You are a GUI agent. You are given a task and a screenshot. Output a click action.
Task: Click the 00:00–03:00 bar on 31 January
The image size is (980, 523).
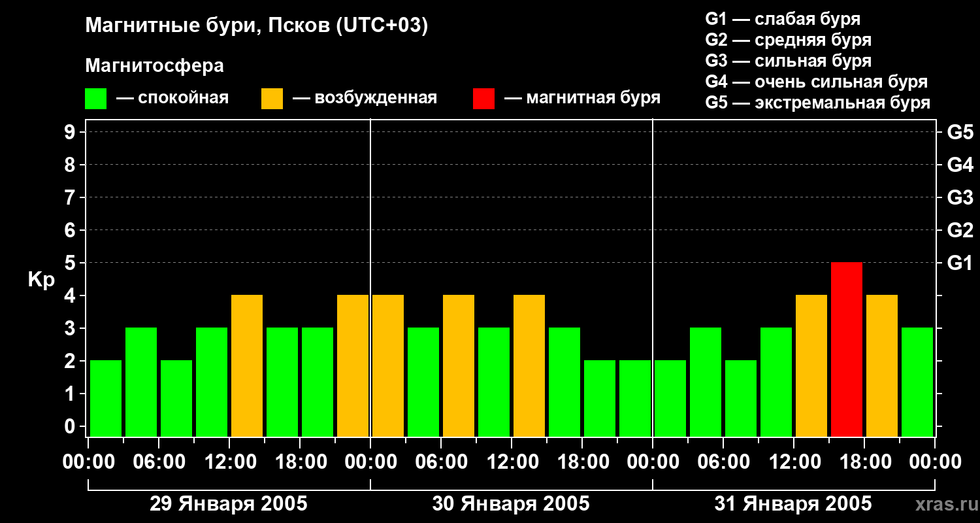click(x=670, y=398)
